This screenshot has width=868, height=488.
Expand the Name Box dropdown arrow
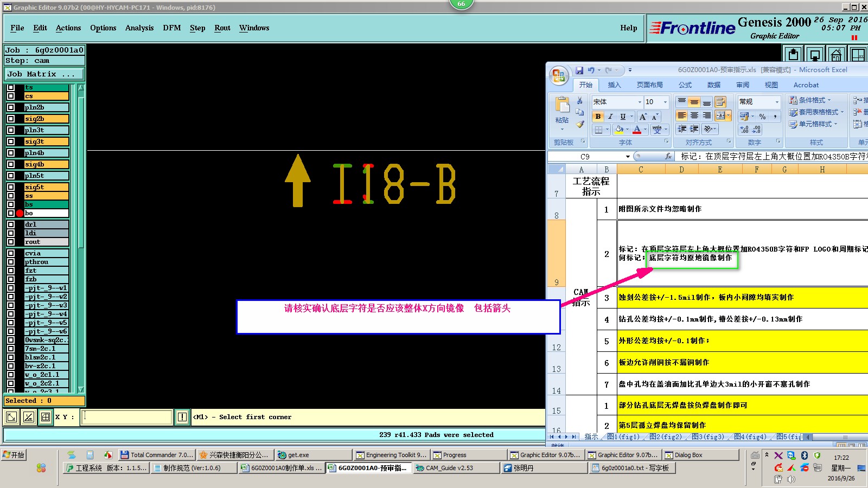pyautogui.click(x=628, y=157)
